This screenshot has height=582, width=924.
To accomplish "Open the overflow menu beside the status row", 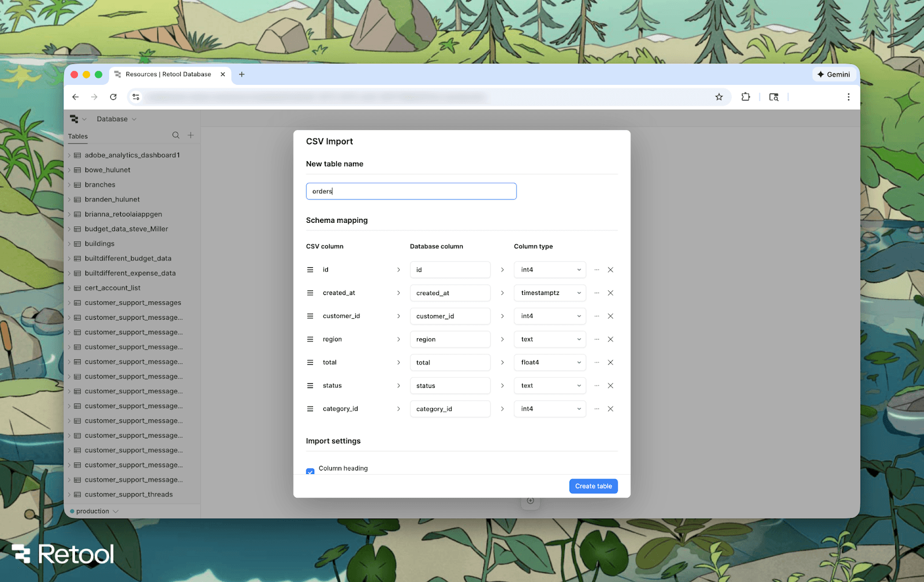I will (x=597, y=385).
